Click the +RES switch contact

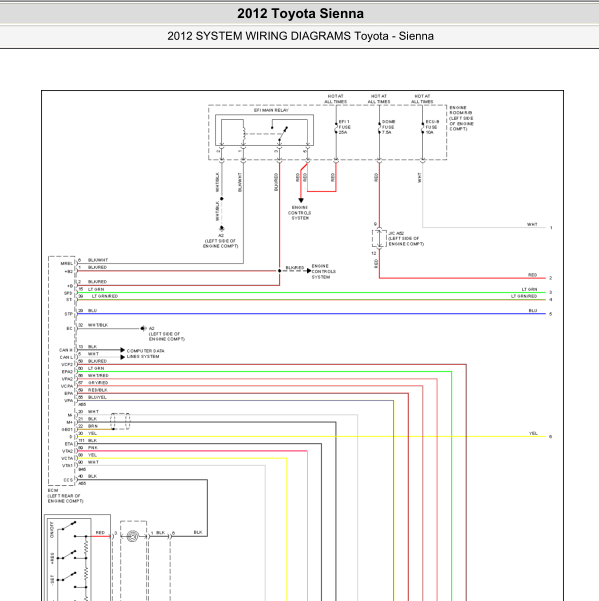coord(67,555)
